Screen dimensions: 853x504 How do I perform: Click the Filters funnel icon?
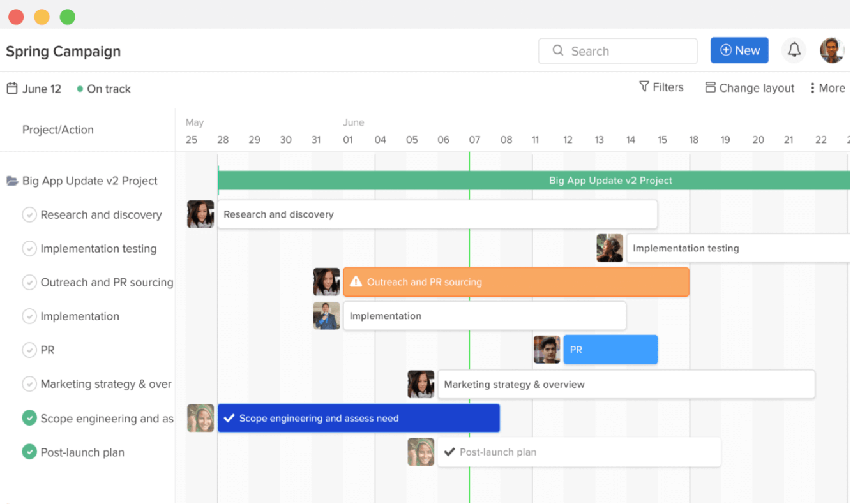pos(644,86)
